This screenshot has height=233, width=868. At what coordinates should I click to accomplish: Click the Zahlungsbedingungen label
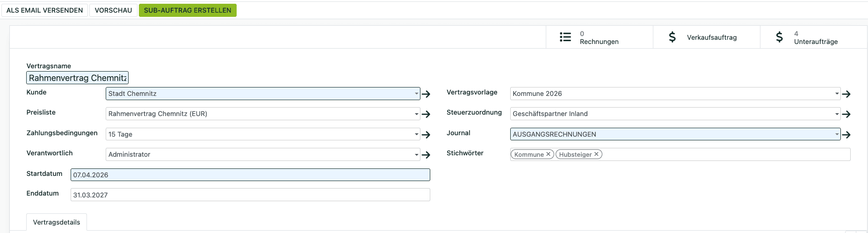pos(62,133)
